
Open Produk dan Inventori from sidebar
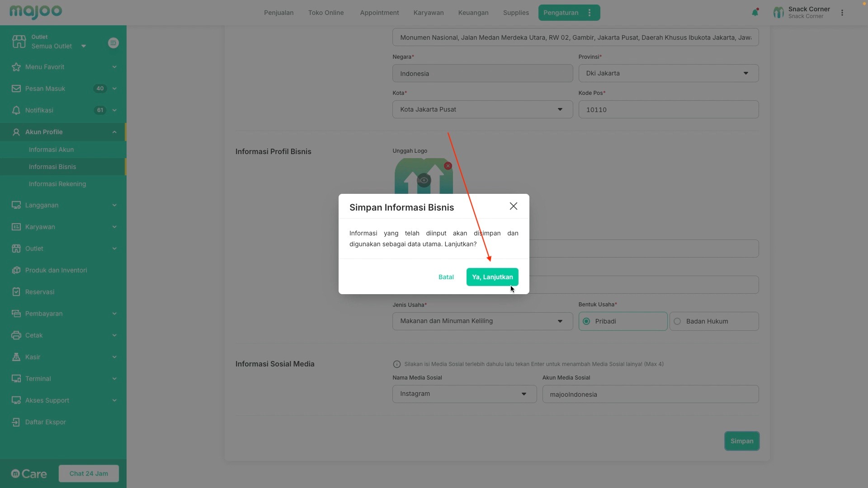(56, 270)
